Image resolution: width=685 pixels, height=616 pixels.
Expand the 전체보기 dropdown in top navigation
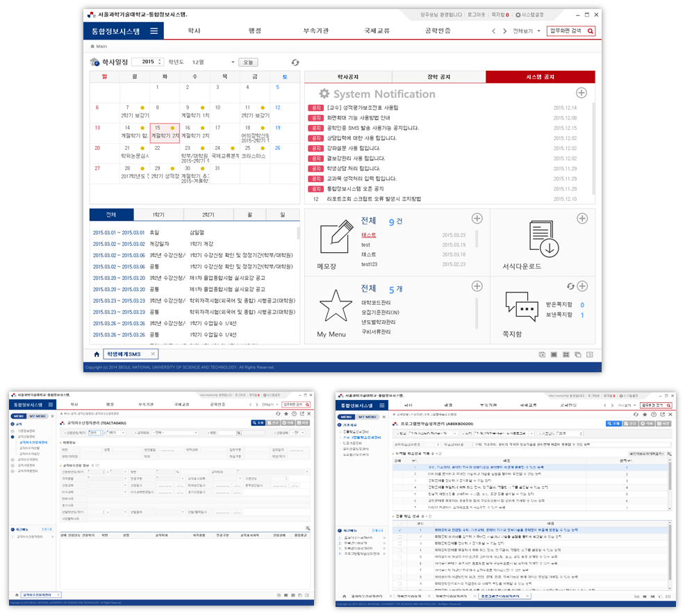(x=527, y=31)
